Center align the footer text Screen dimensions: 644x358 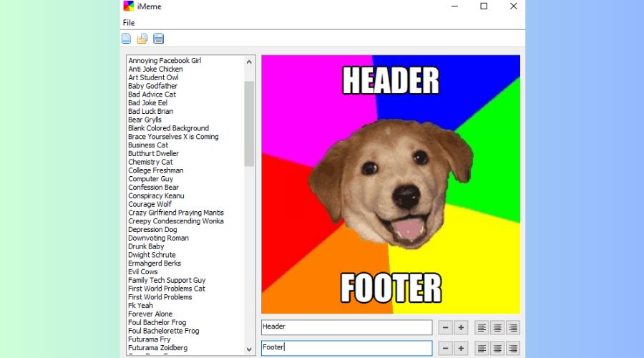(x=497, y=348)
